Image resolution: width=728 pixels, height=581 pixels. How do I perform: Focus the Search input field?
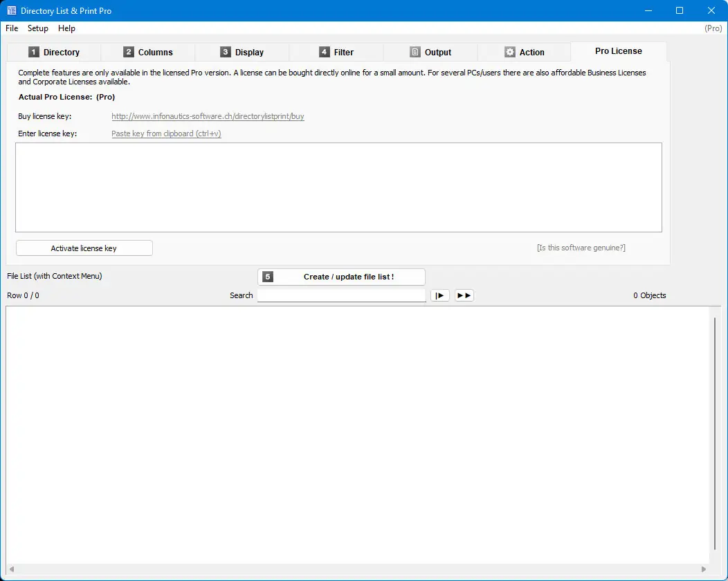pos(341,295)
